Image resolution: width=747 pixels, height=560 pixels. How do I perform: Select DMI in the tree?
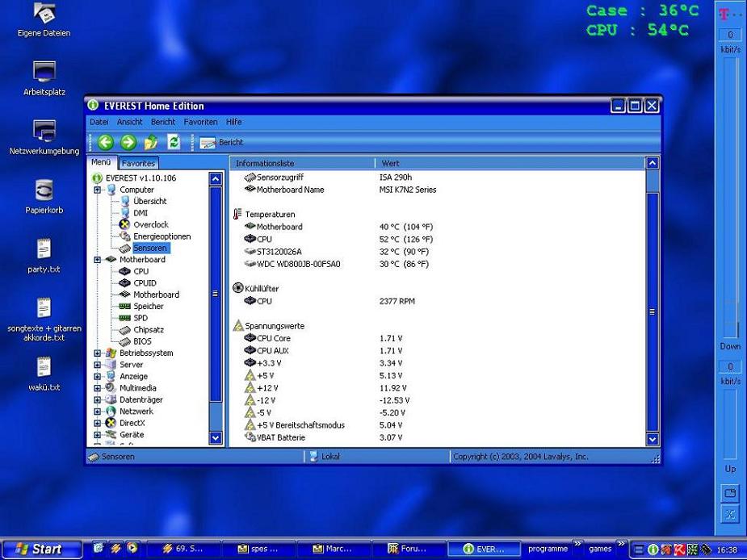point(141,213)
